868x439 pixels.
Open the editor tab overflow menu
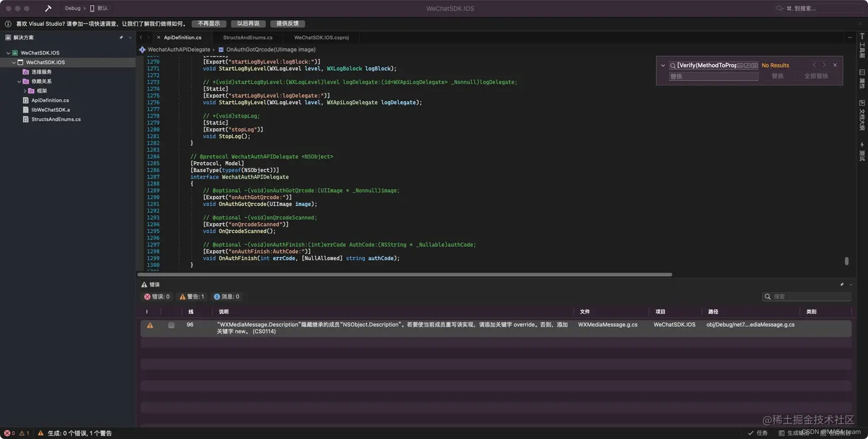point(850,37)
